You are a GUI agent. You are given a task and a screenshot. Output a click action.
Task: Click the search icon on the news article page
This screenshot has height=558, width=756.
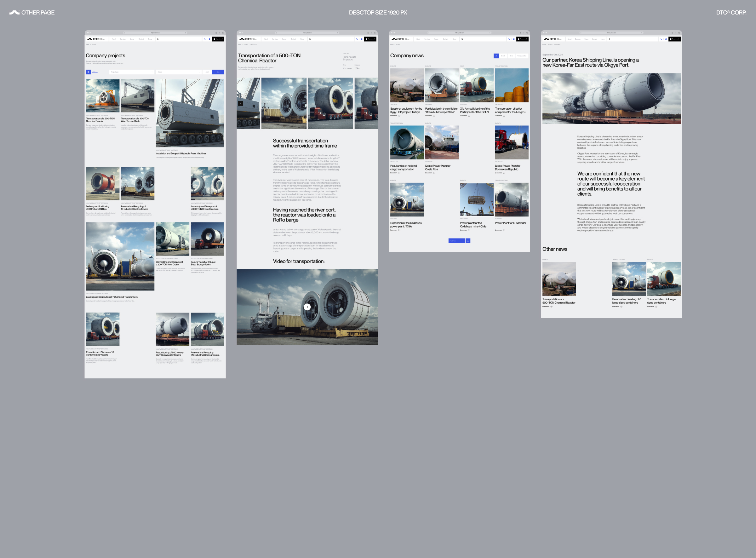[610, 39]
